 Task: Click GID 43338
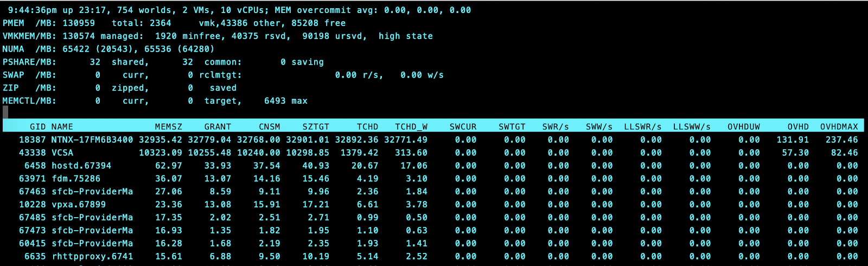pos(33,153)
